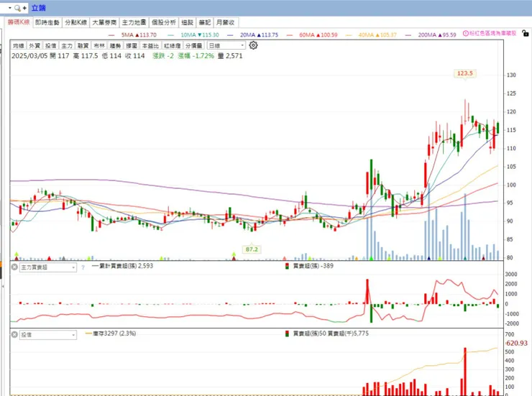Switch to 大量券商 tab

pyautogui.click(x=104, y=22)
